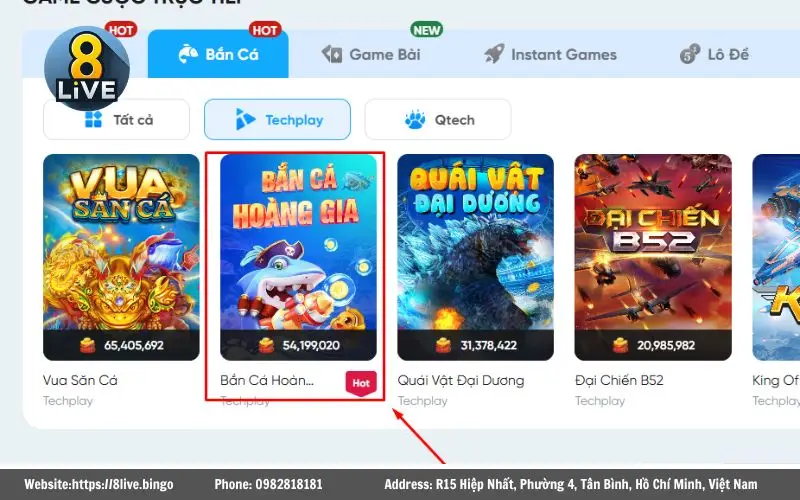The height and width of the screenshot is (500, 800).
Task: Click Techplay label under Vua Săn Cá
Action: tap(68, 401)
